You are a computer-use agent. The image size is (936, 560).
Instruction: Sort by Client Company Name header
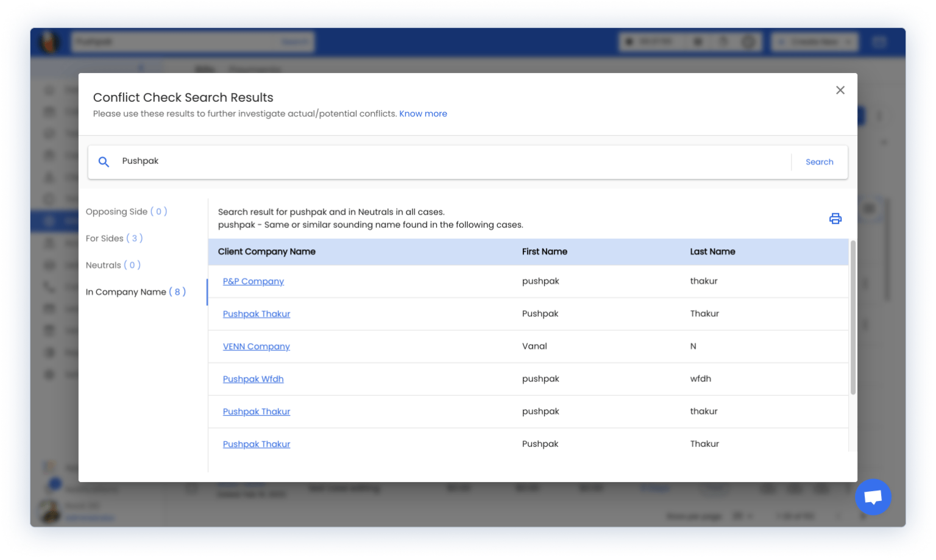266,252
